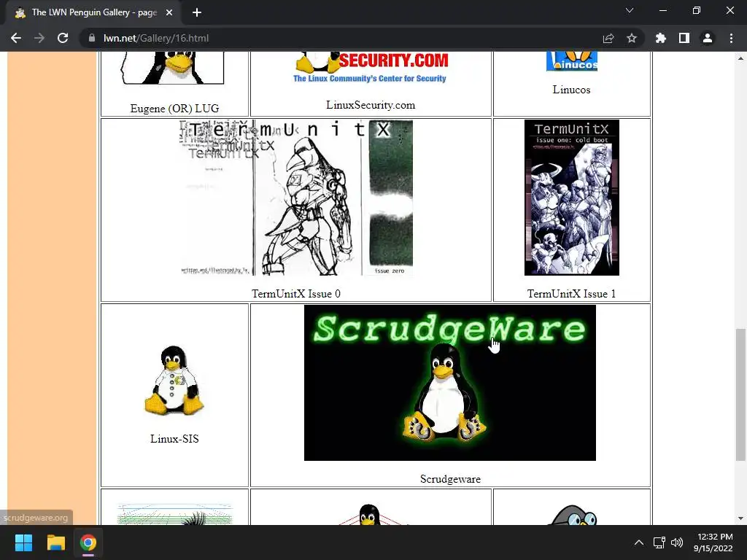The height and width of the screenshot is (560, 747).
Task: Click the ScrudgeWare penguin banner image
Action: [449, 383]
